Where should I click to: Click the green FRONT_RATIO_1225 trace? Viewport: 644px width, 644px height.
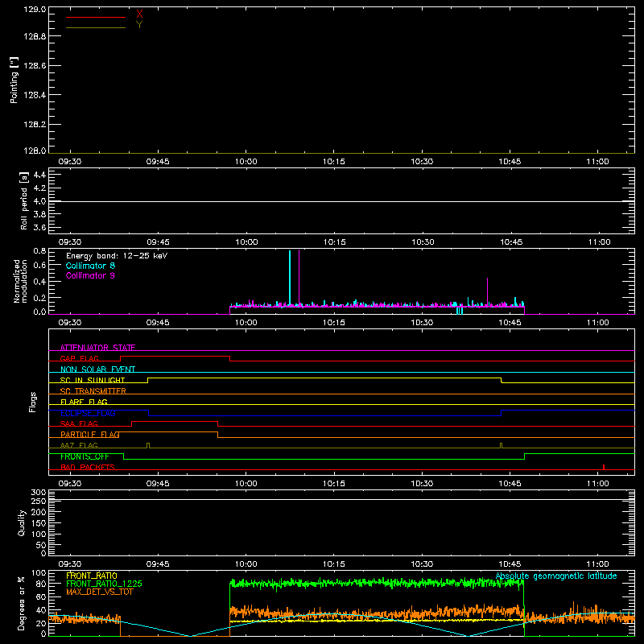click(377, 583)
